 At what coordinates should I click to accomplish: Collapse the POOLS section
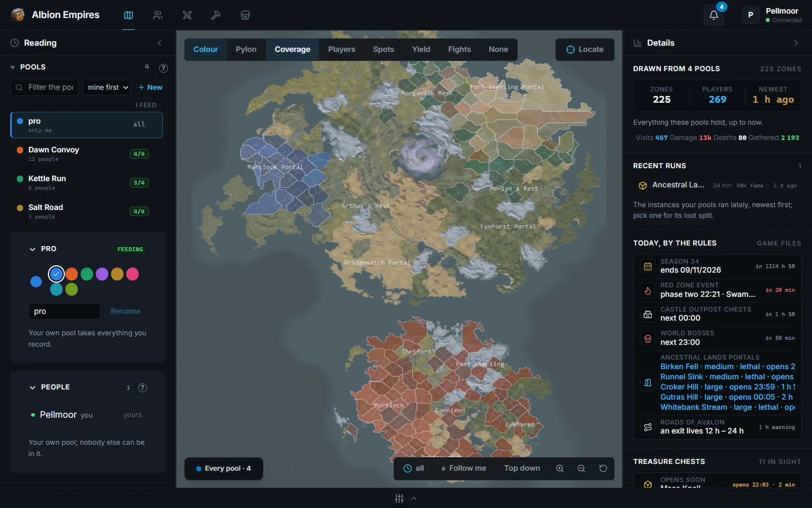12,67
